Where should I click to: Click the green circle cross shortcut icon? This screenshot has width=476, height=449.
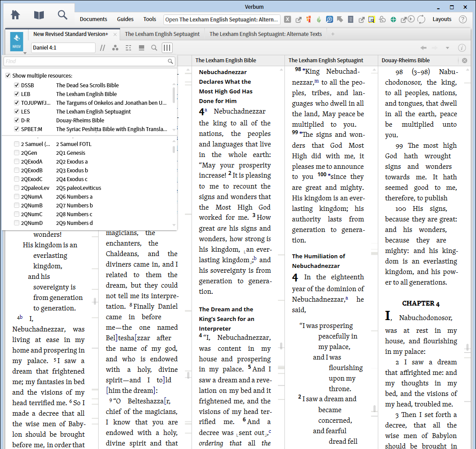pos(393,19)
